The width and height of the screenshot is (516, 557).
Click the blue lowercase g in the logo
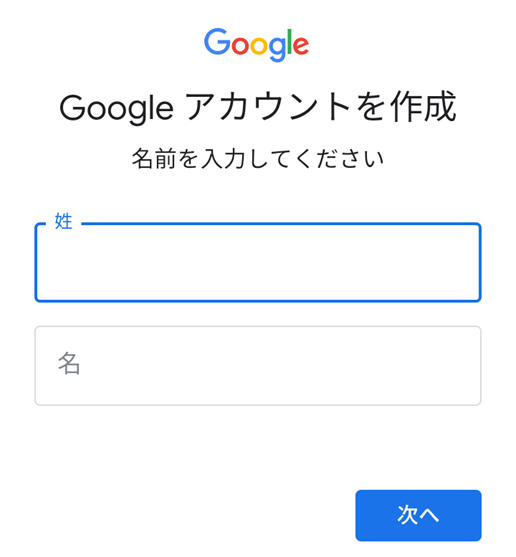[277, 49]
